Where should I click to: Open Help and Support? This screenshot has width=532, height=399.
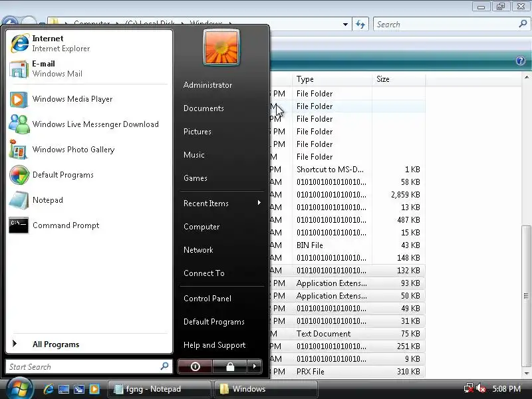(214, 345)
